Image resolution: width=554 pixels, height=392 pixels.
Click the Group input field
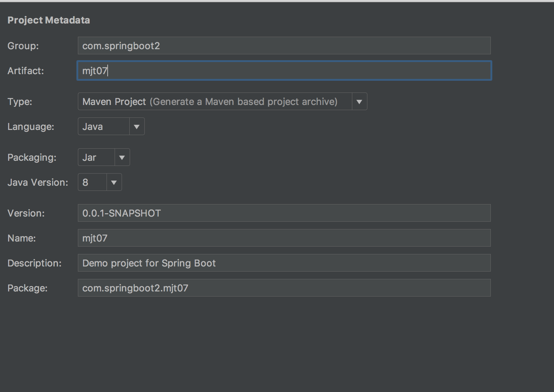(284, 46)
